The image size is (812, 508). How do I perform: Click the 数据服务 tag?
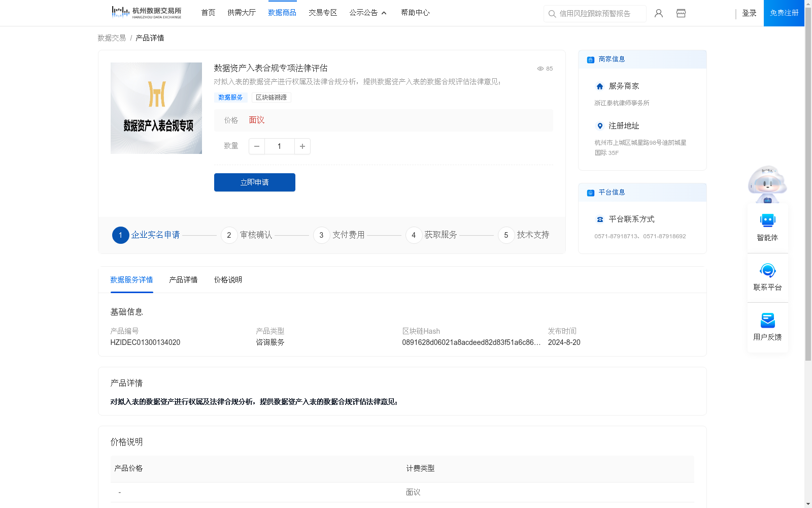(x=230, y=98)
